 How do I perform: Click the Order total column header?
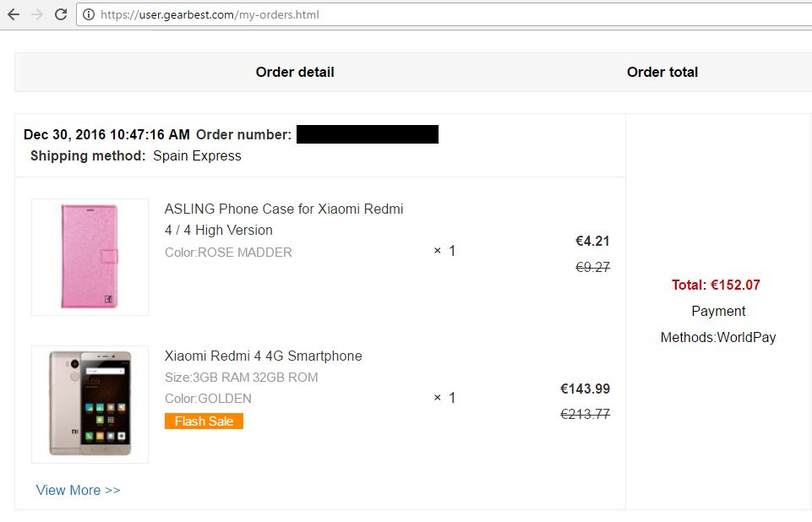662,72
